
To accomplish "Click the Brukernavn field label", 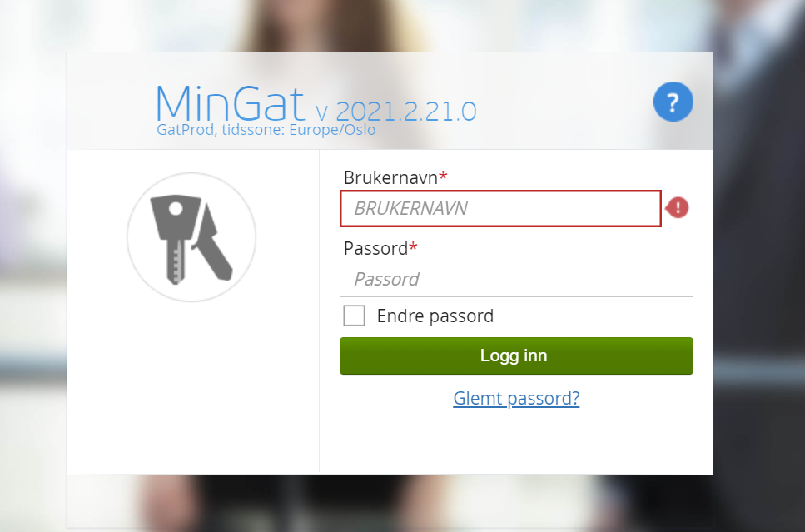I will point(390,177).
